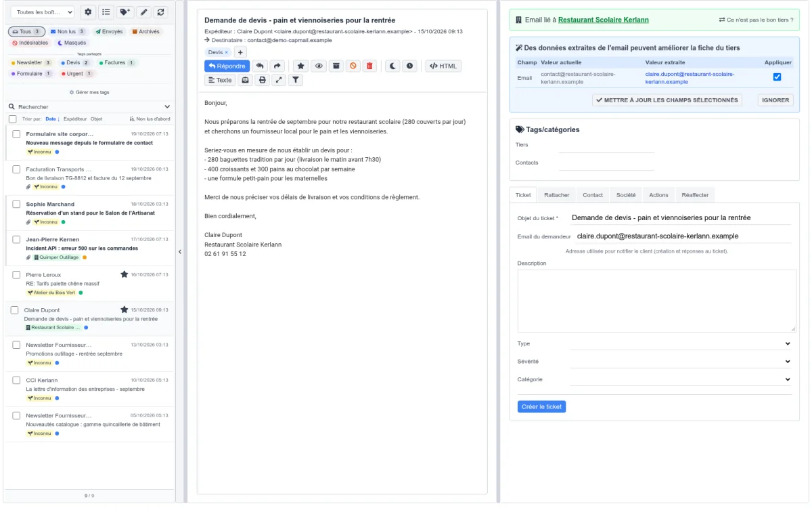Viewport: 812px width, 508px height.
Task: Click the envelope icon next to Texte
Action: coord(245,80)
